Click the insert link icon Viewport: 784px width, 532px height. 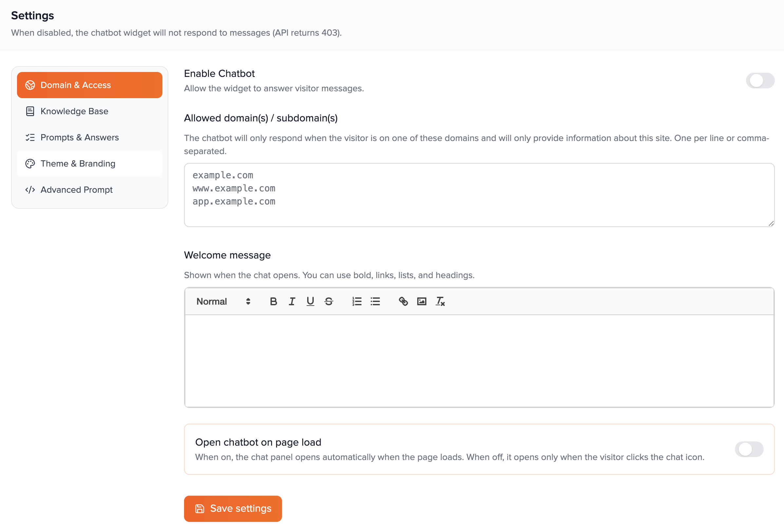(403, 301)
